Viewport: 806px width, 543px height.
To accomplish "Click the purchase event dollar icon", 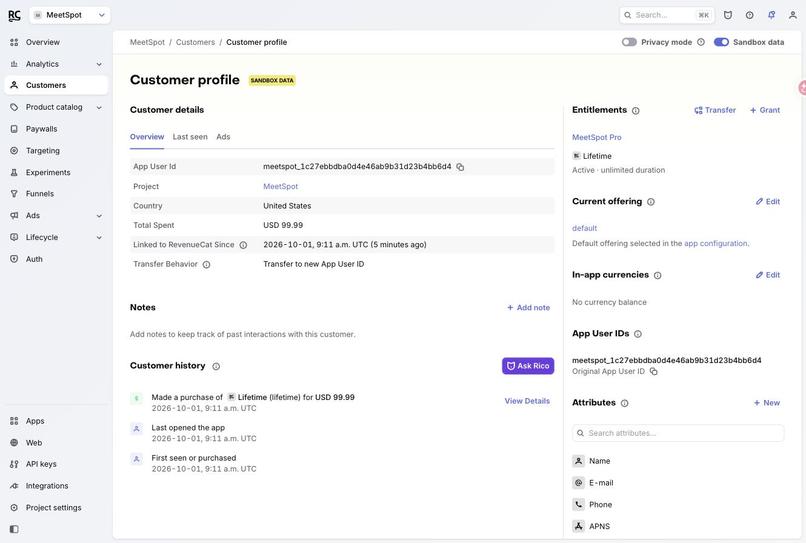I will click(136, 398).
